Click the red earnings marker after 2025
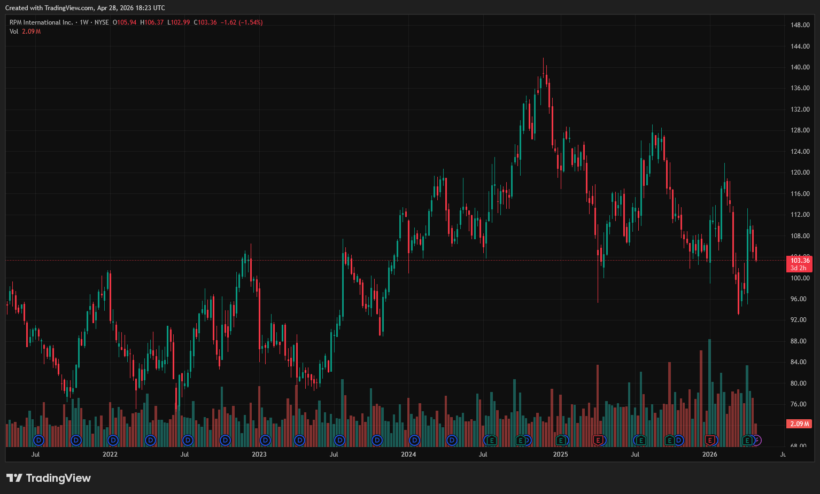 (598, 441)
